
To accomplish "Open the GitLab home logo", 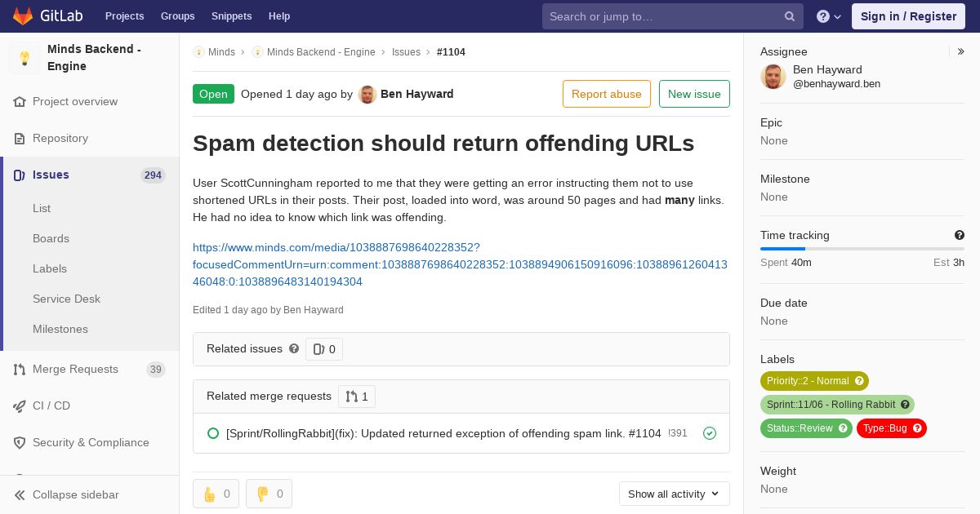I will tap(47, 16).
